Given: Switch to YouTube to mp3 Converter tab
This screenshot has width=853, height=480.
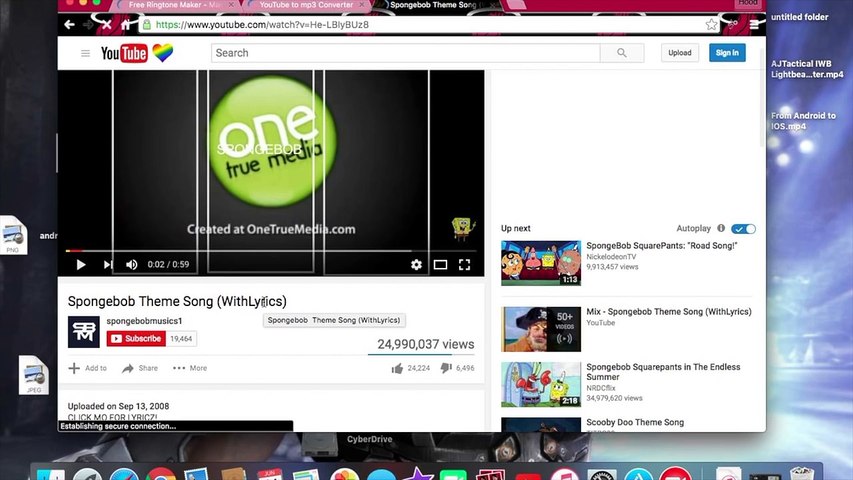Looking at the screenshot, I should tap(306, 5).
